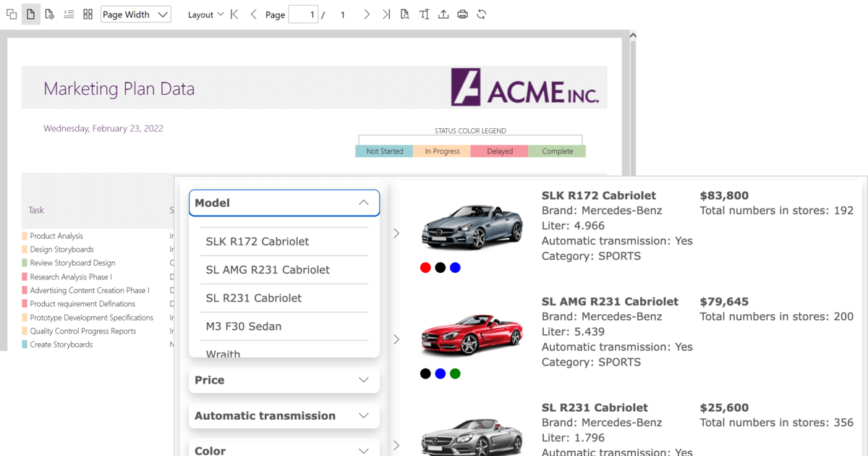868x456 pixels.
Task: Click the refresh report icon
Action: coord(482,14)
